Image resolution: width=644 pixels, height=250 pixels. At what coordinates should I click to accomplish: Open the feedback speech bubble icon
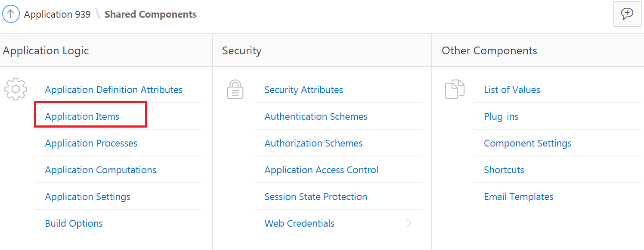627,14
